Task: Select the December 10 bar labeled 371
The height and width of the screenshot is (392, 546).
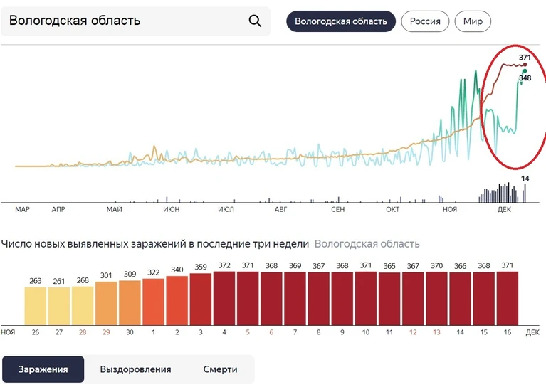Action: [x=366, y=298]
